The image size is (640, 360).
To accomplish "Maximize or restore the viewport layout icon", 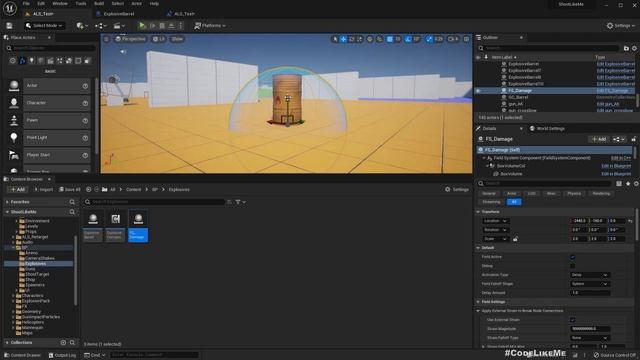I will click(466, 39).
